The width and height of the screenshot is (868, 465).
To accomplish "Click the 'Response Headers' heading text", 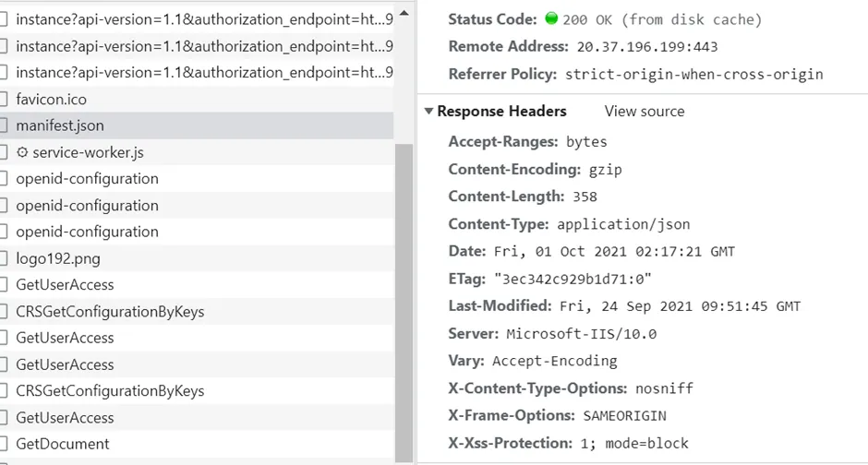I will click(x=501, y=111).
